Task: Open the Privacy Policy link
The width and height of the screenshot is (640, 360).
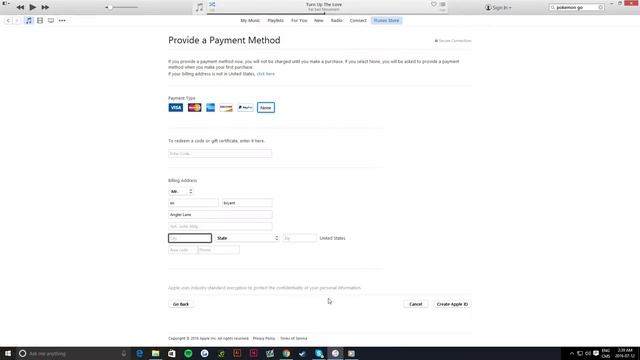Action: point(264,338)
